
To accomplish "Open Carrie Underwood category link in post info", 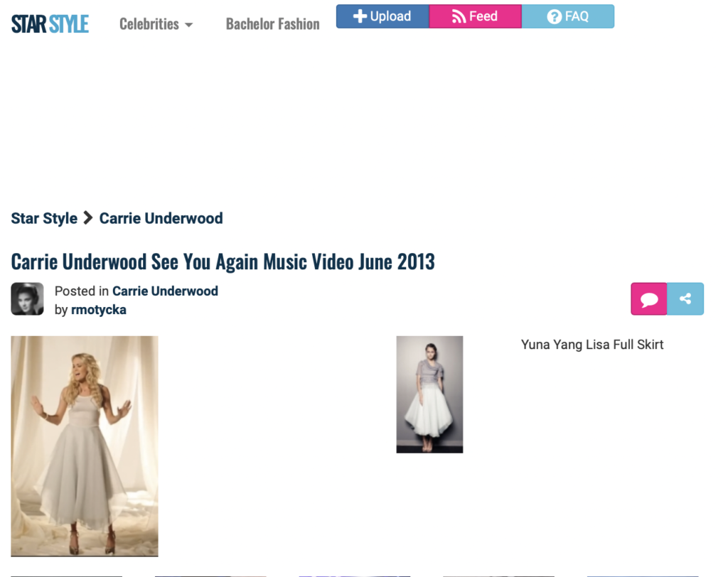I will [x=165, y=291].
